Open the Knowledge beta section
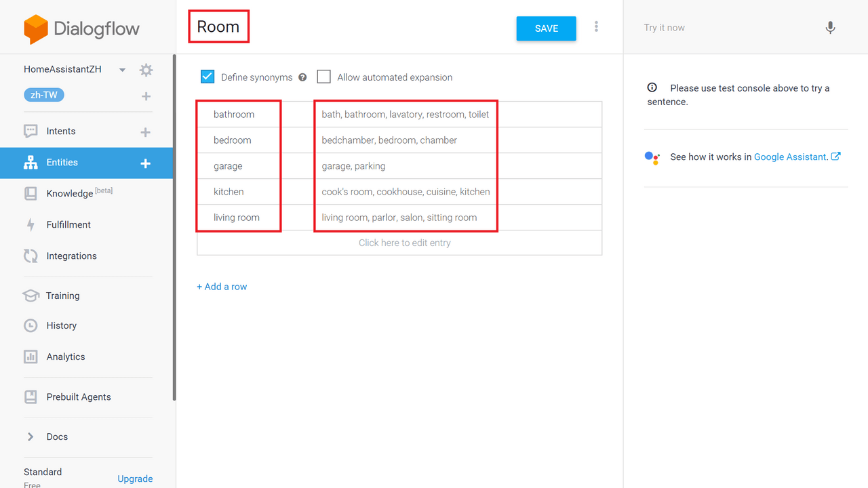 [x=79, y=193]
